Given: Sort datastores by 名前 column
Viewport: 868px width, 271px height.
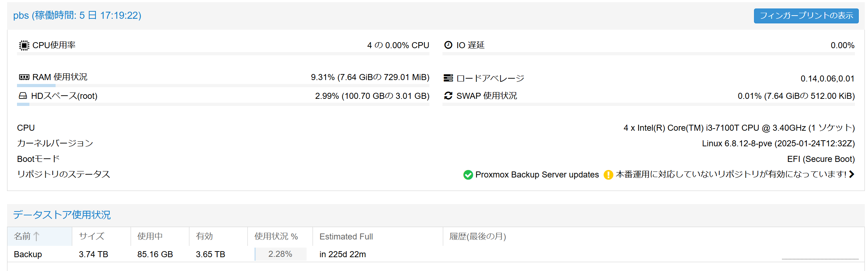Looking at the screenshot, I should pyautogui.click(x=22, y=236).
